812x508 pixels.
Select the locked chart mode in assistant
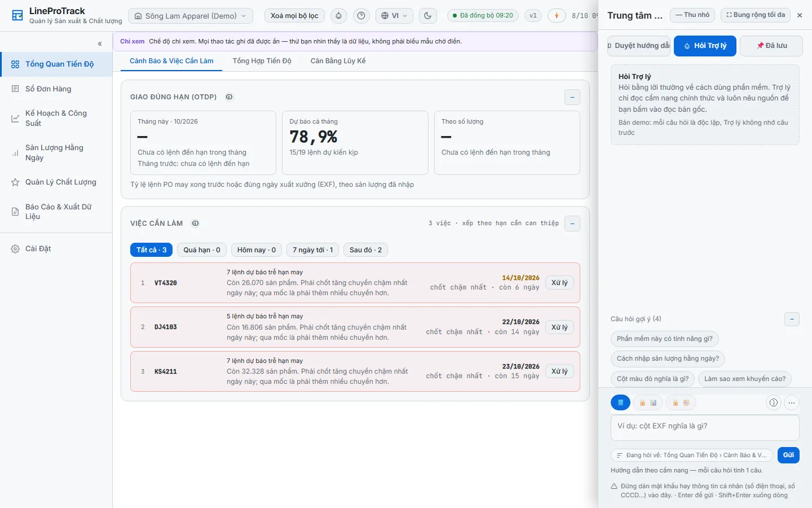point(647,402)
